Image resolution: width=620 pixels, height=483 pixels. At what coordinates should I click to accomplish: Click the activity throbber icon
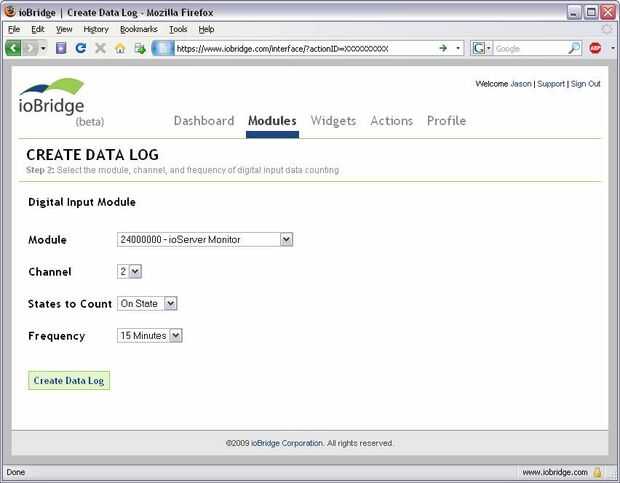(607, 29)
